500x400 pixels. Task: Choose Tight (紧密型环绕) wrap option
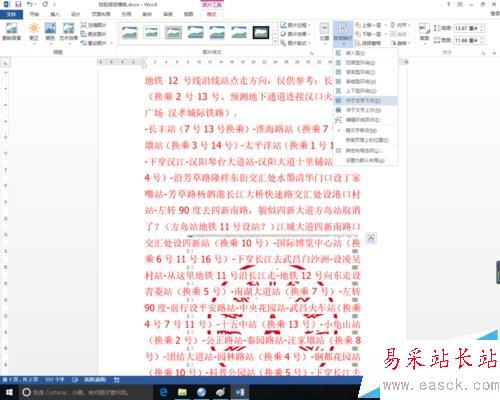coord(366,72)
